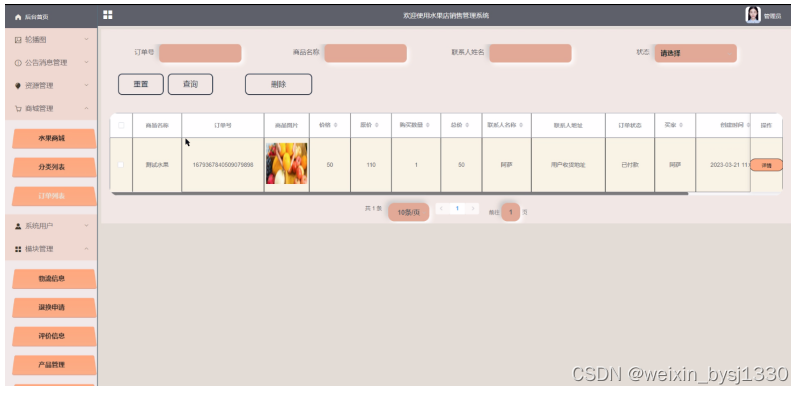This screenshot has width=804, height=394.
Task: Go to previous page arrow
Action: [x=441, y=209]
